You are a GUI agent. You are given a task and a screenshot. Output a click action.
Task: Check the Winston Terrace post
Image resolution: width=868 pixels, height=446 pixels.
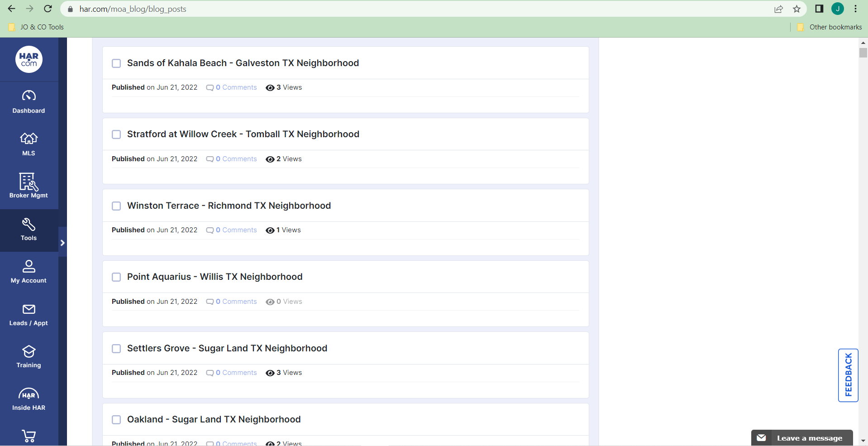tap(116, 206)
